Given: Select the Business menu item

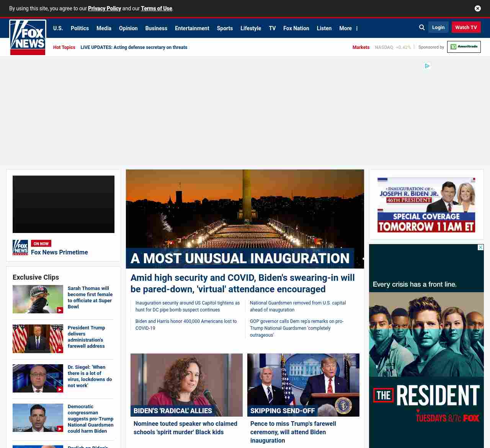Looking at the screenshot, I should 156,28.
